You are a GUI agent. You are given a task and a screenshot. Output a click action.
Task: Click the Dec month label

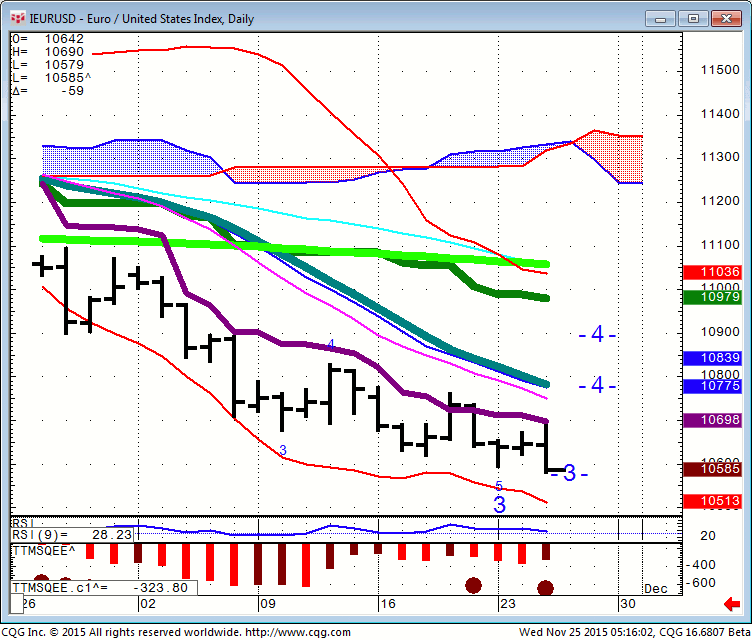(656, 589)
